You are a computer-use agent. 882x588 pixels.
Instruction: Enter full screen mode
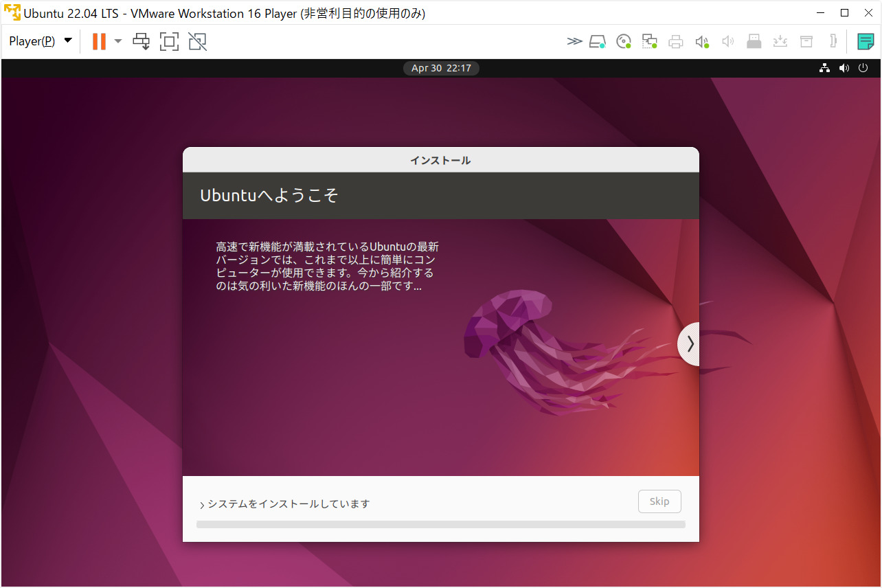tap(169, 41)
